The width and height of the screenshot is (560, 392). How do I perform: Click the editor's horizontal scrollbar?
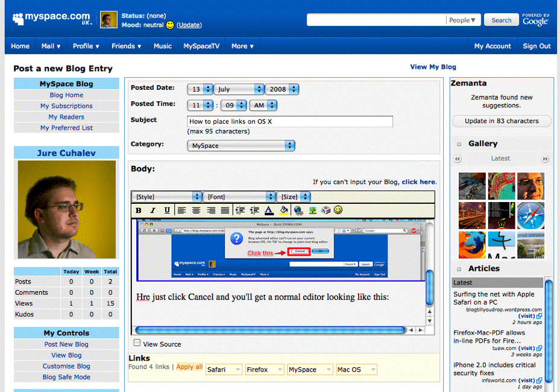271,330
